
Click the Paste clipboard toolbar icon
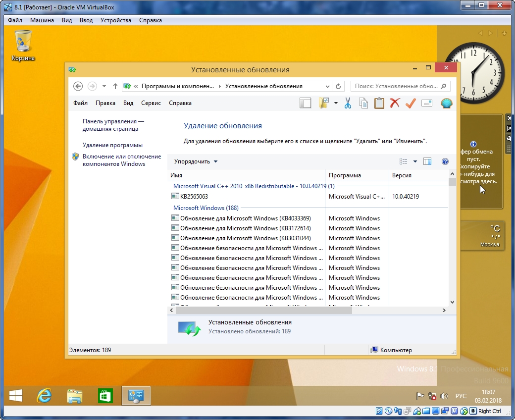pos(379,103)
